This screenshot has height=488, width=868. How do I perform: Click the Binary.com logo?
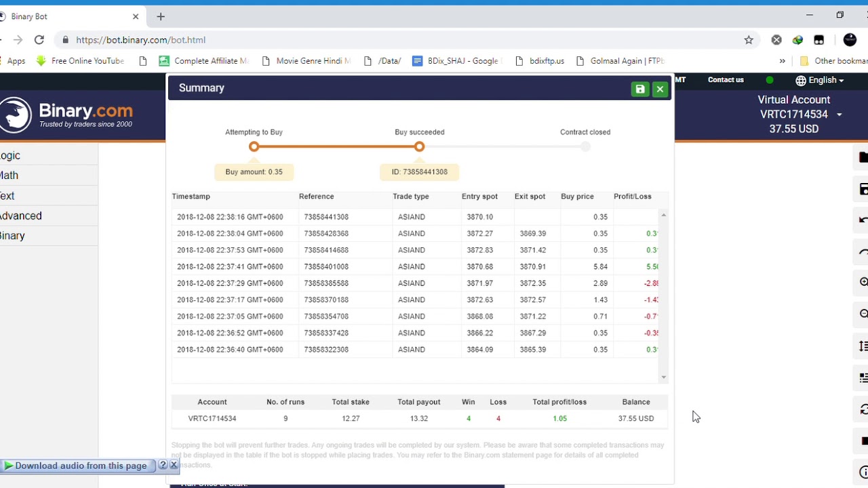[66, 115]
